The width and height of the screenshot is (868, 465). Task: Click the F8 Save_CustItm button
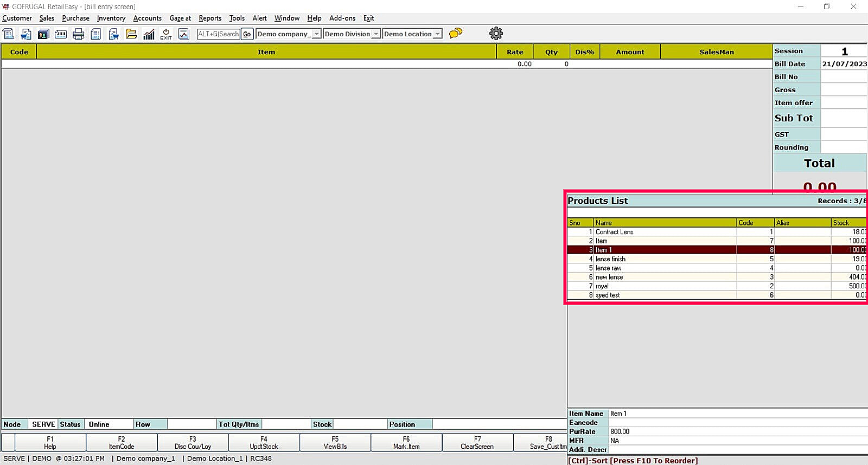pyautogui.click(x=540, y=443)
